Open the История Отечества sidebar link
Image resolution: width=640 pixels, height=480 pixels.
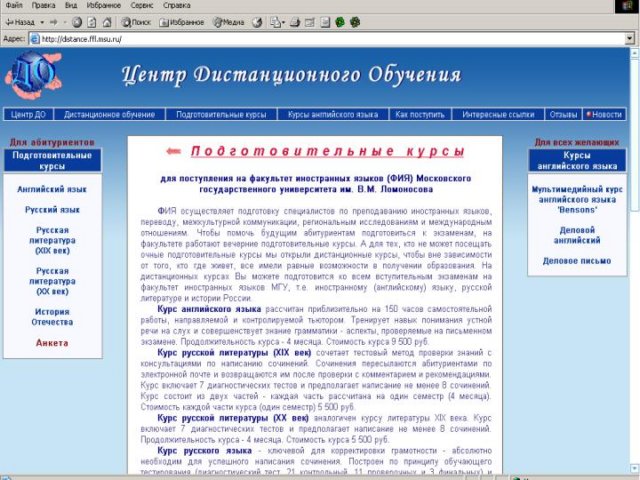click(x=52, y=317)
